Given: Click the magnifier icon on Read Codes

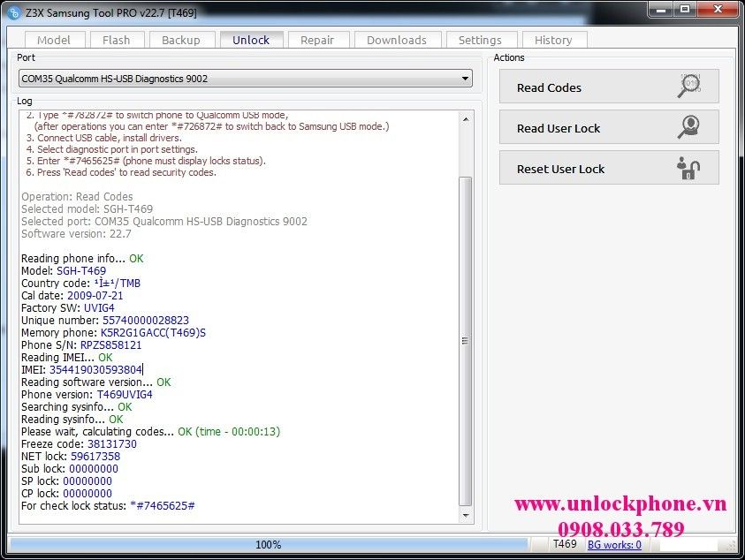Looking at the screenshot, I should (x=689, y=86).
